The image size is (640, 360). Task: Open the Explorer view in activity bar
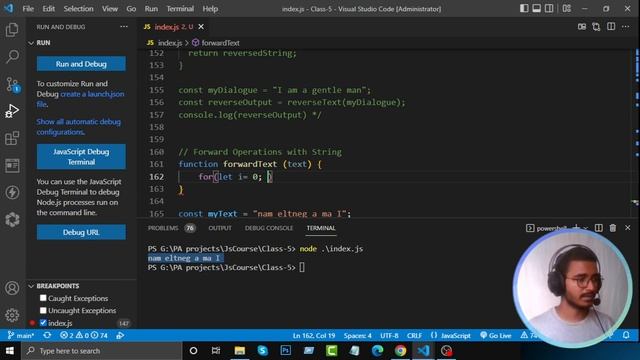pos(12,29)
